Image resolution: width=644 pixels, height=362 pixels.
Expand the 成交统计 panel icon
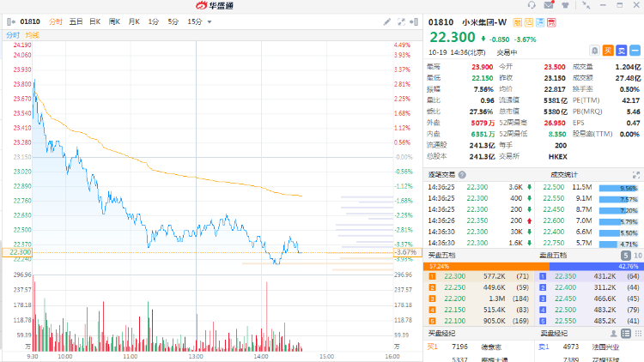click(x=635, y=175)
